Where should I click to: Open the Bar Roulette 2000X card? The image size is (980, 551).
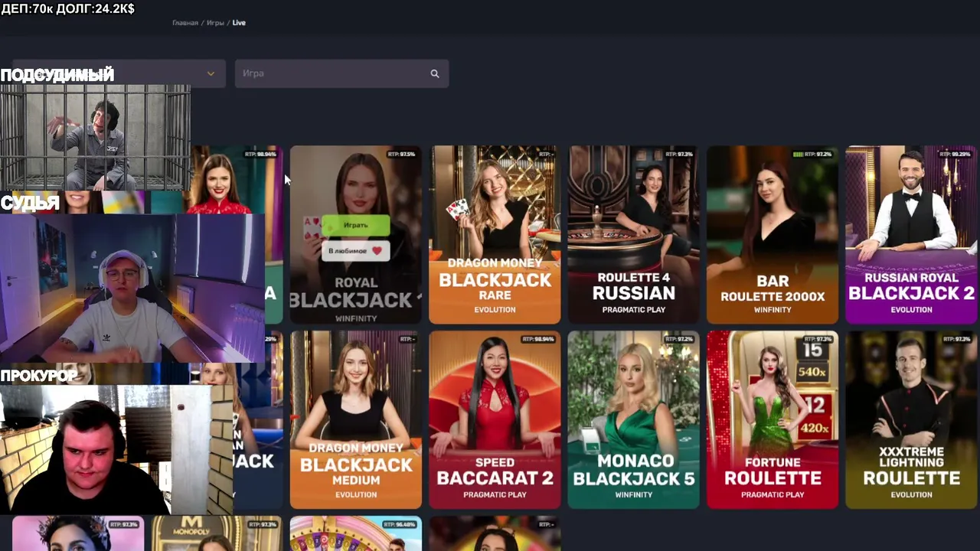[772, 235]
